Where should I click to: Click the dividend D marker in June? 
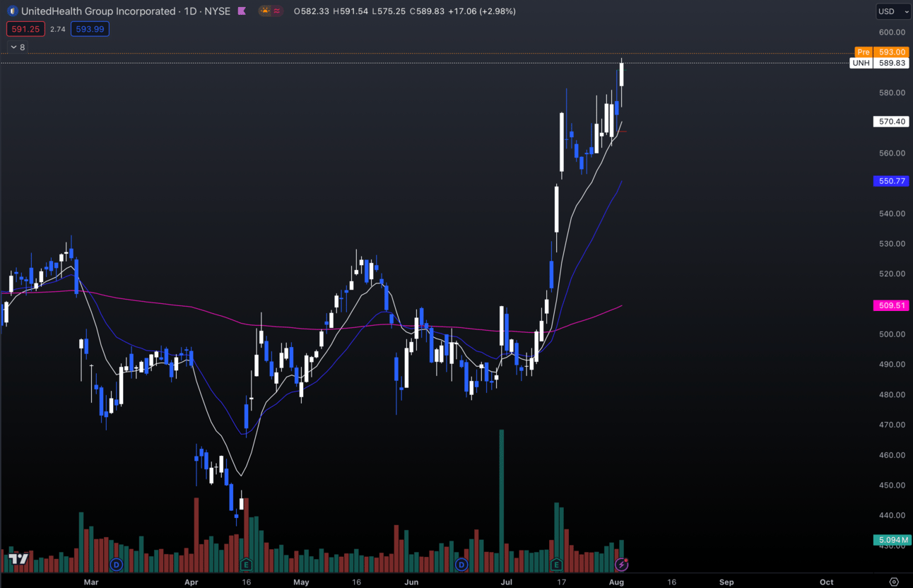click(x=461, y=565)
